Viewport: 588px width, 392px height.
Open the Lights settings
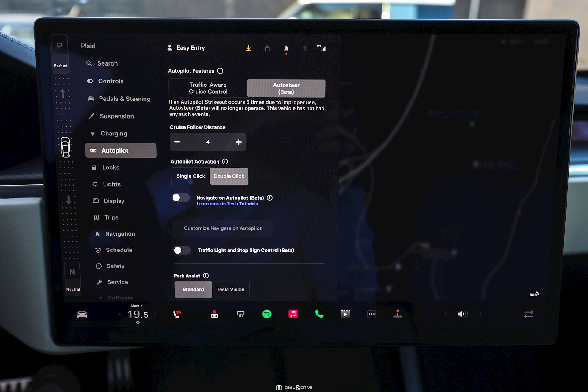click(107, 184)
